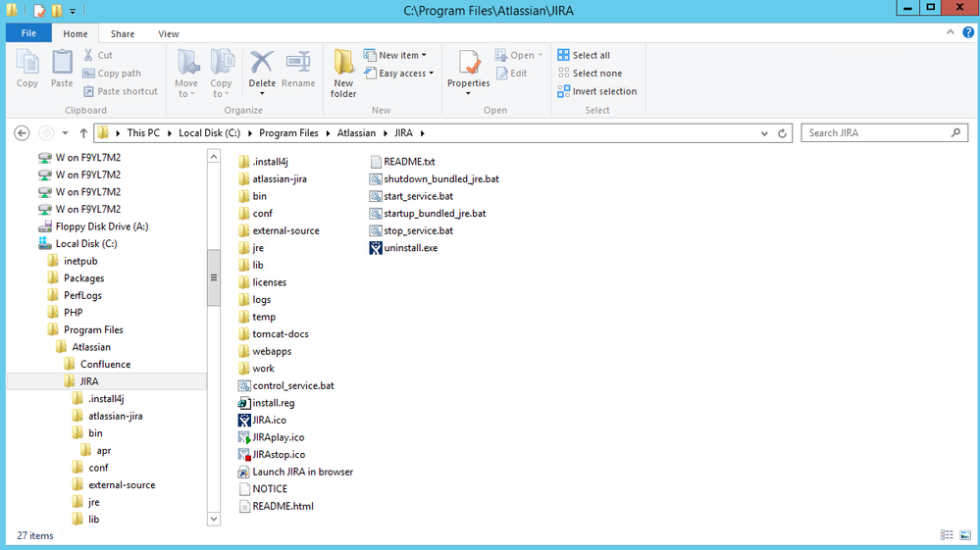Screen dimensions: 980x550
Task: Click the navigation pane scroll down arrow
Action: coord(214,519)
